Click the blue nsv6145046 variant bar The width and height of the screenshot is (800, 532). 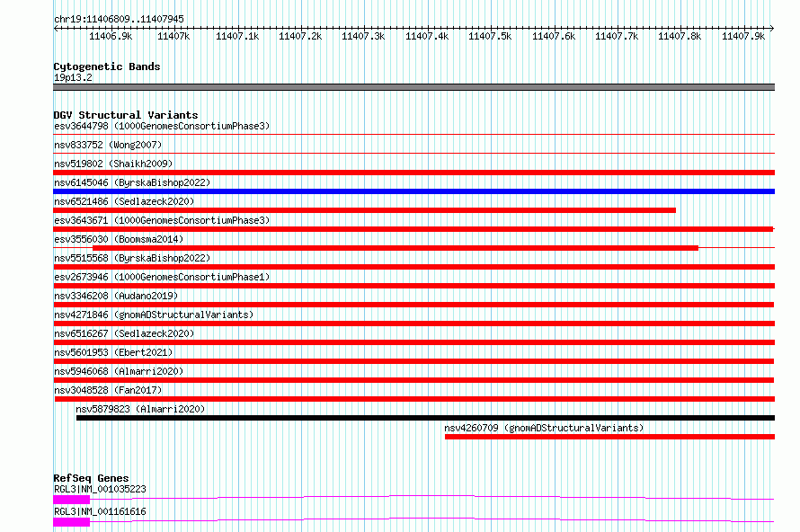413,191
